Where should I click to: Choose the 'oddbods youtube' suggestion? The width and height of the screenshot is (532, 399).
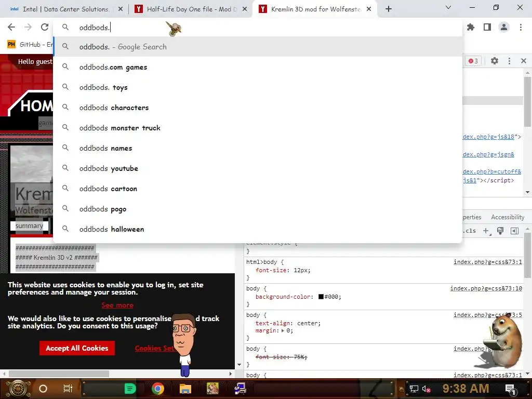point(258,169)
